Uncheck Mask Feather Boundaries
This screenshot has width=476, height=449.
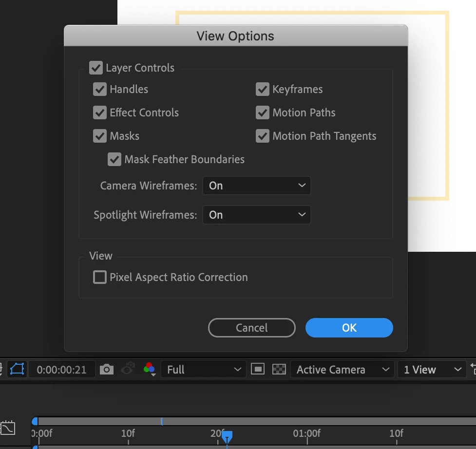[x=114, y=159]
